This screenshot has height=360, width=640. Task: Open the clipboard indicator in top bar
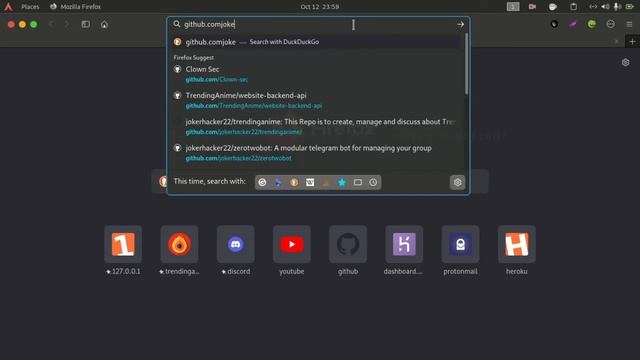click(573, 7)
